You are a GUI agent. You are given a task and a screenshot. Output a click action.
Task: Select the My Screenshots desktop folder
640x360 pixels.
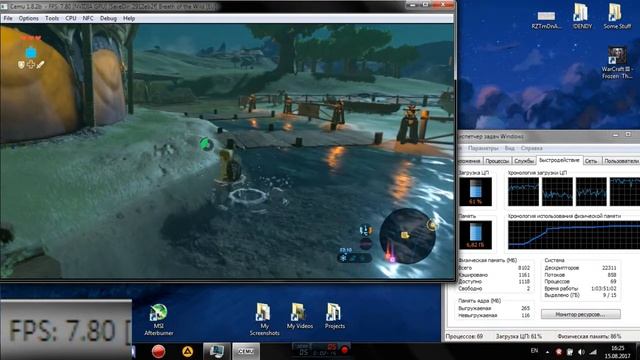264,320
